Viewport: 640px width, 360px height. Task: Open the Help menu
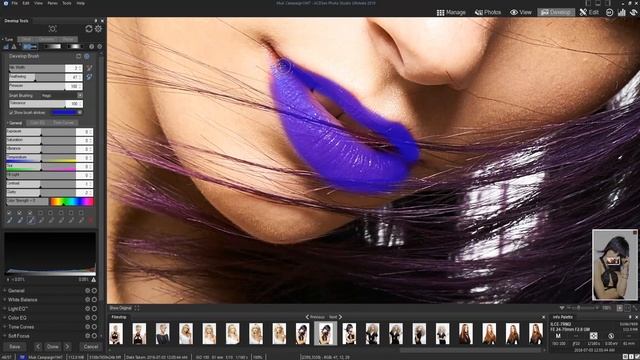click(81, 3)
